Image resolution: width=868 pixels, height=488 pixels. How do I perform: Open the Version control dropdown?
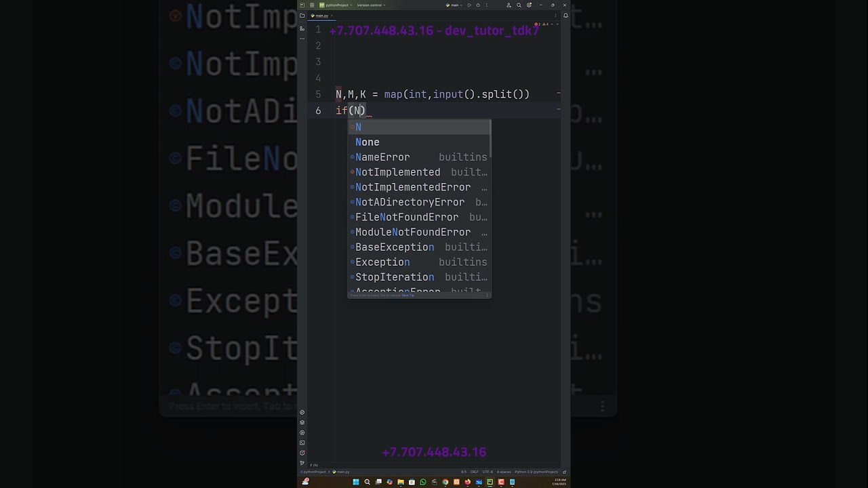[371, 5]
